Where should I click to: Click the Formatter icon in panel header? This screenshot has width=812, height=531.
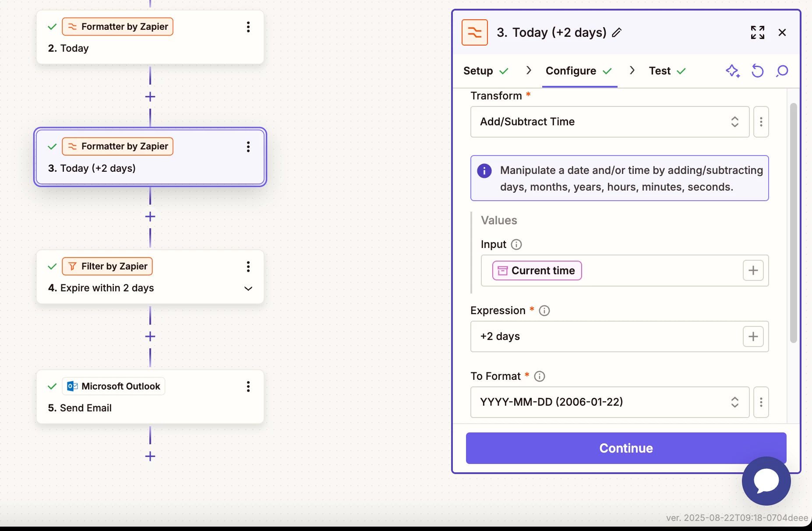pos(475,32)
